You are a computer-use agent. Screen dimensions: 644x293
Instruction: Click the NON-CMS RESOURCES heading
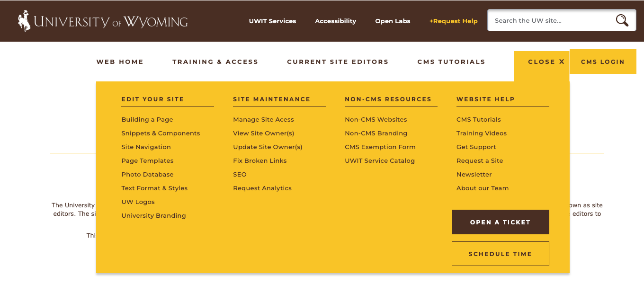click(x=388, y=99)
